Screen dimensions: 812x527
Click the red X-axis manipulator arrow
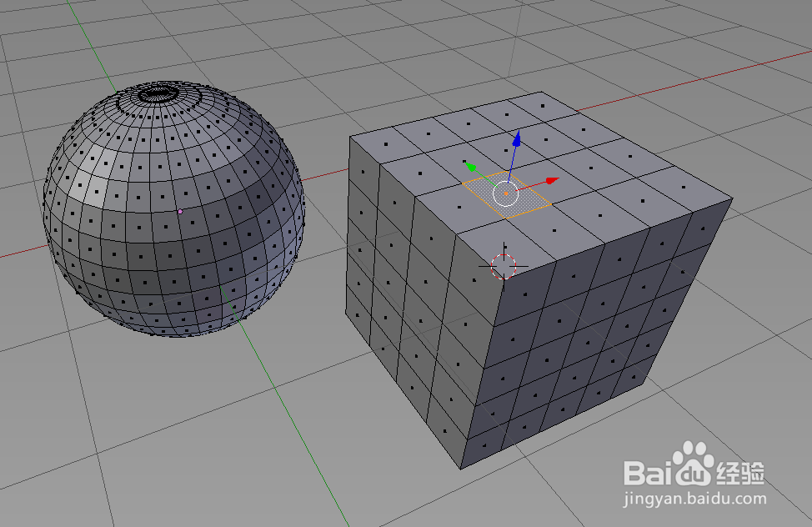(x=553, y=180)
